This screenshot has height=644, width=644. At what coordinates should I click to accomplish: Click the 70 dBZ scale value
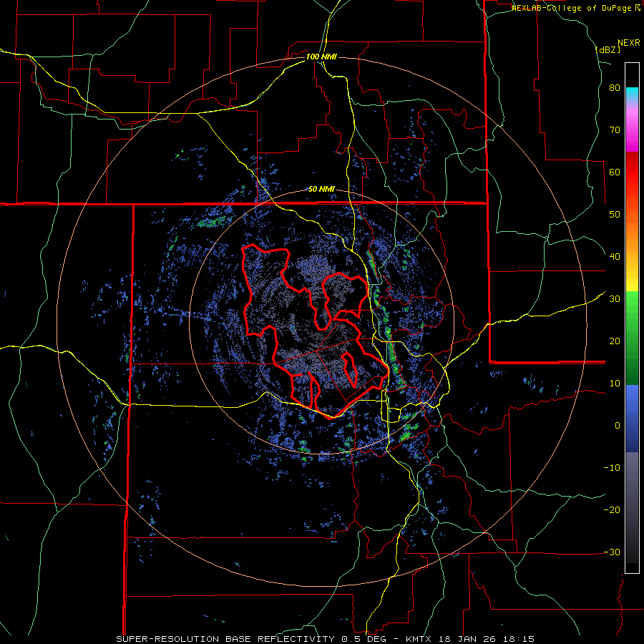pos(615,130)
